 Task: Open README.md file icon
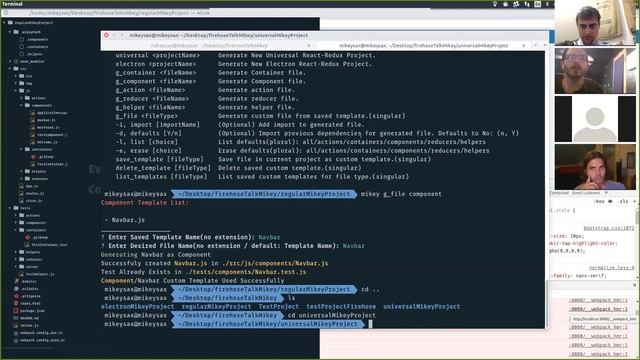pos(16,318)
